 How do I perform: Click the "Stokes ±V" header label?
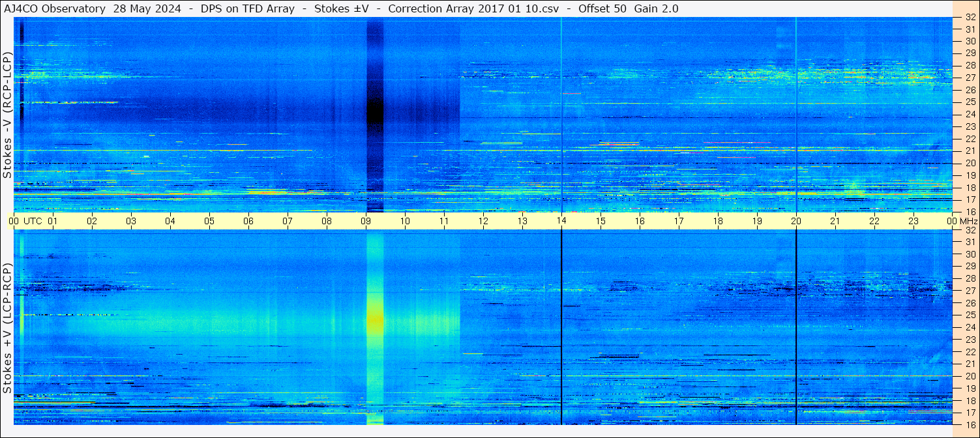coord(341,8)
